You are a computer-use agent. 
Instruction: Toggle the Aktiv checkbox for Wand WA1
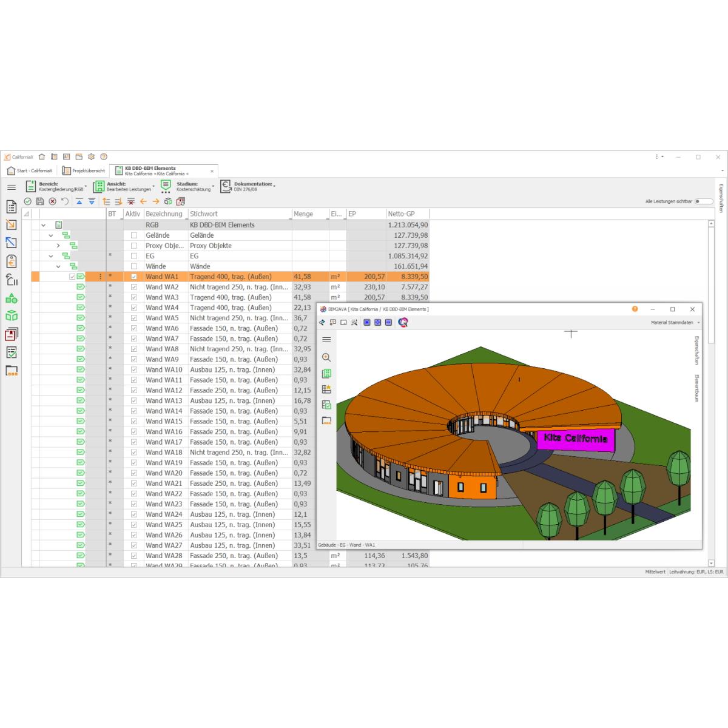tap(134, 277)
